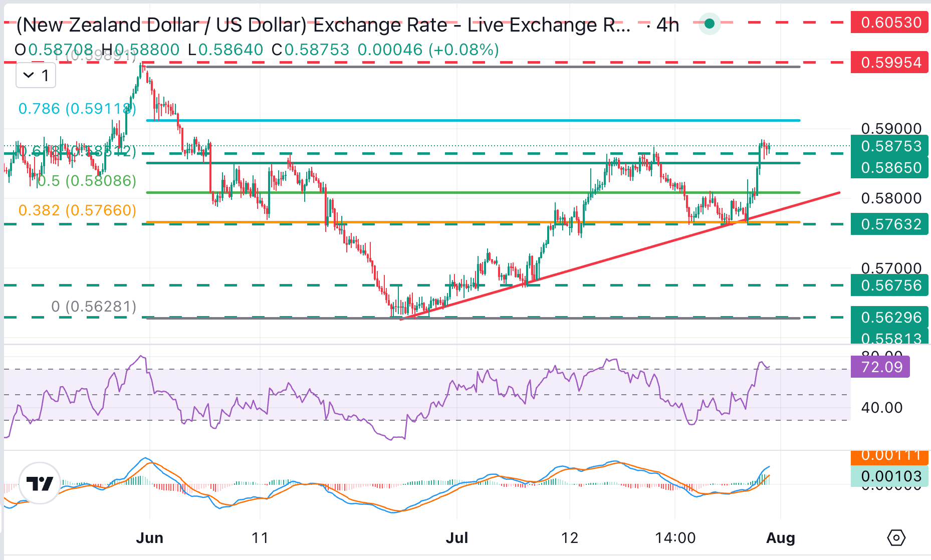Click the high price value H0.58800

[x=140, y=50]
